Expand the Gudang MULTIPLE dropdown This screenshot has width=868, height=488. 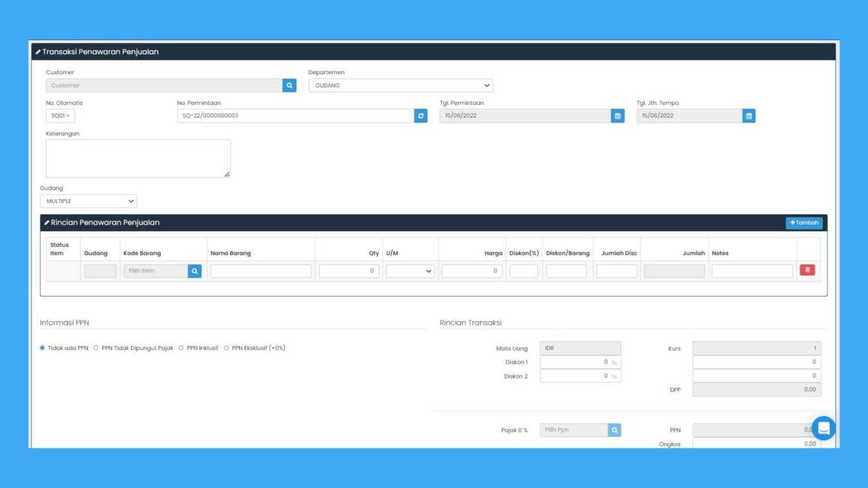click(89, 201)
